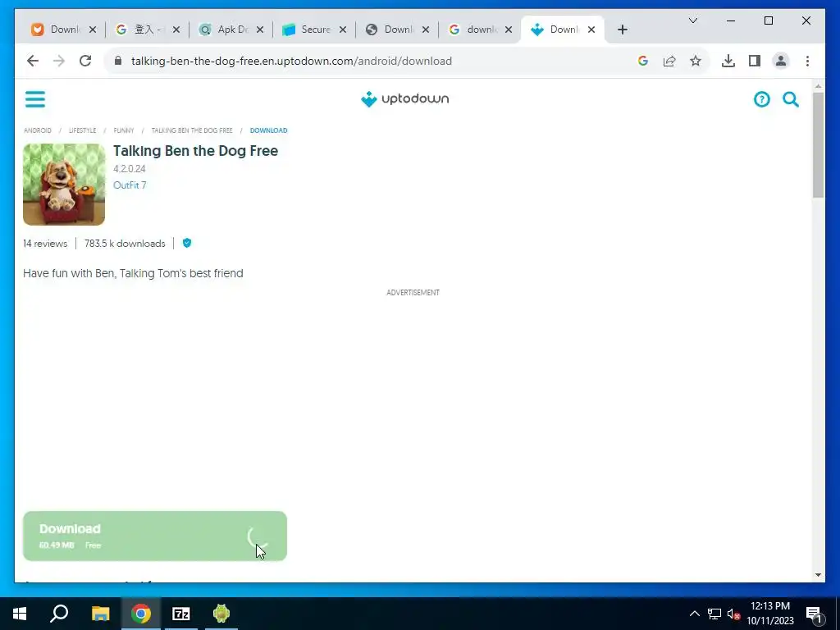The width and height of the screenshot is (840, 630).
Task: Open a new browser tab
Action: tap(622, 30)
